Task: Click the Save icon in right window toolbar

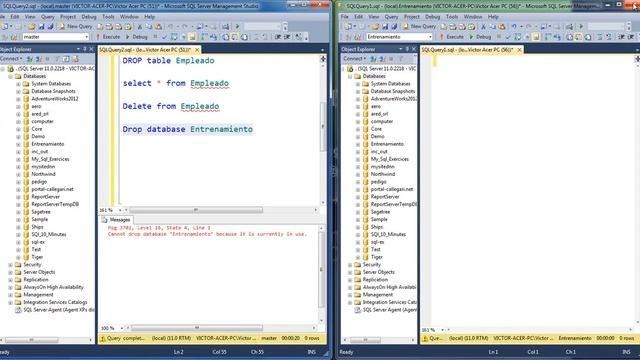Action: (385, 26)
